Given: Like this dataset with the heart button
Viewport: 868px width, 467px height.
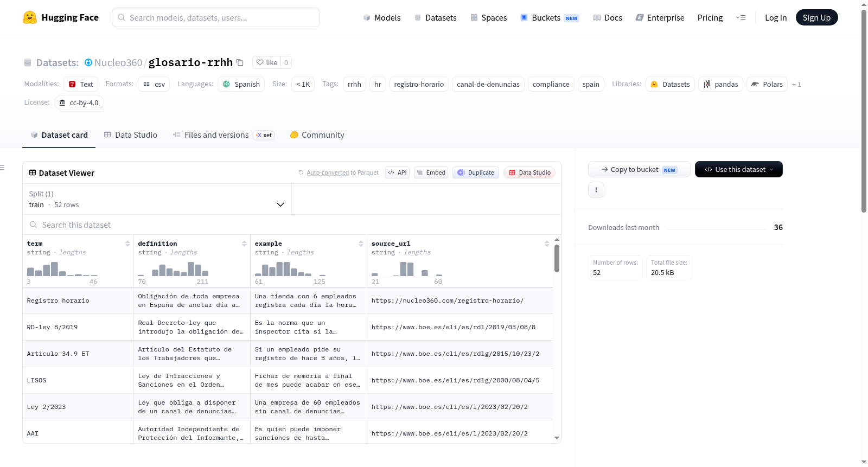Looking at the screenshot, I should [x=266, y=62].
